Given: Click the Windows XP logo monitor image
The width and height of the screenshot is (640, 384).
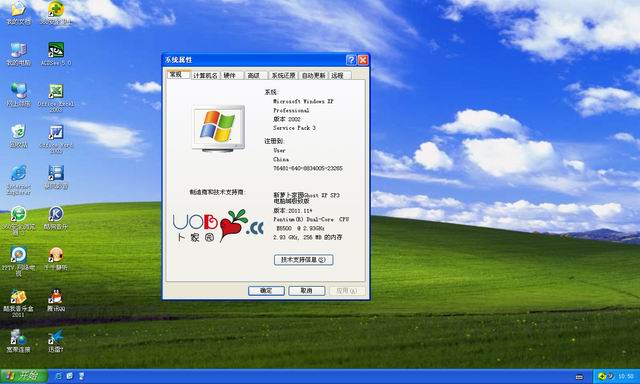Looking at the screenshot, I should 218,129.
